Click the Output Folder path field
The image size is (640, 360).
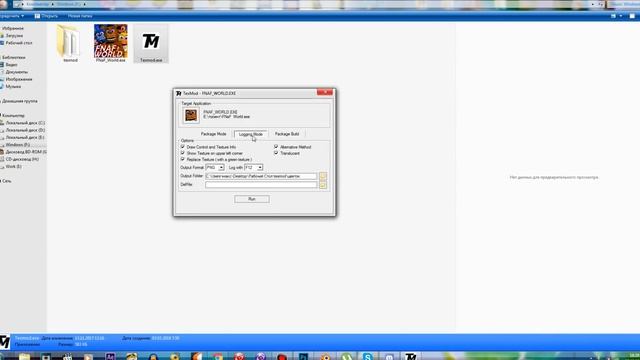(x=261, y=176)
